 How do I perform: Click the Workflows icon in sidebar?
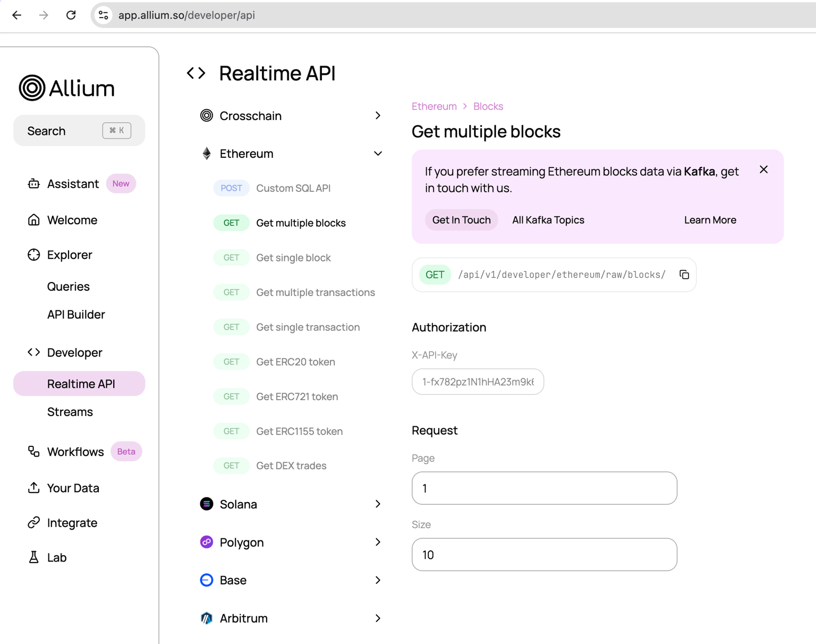33,451
